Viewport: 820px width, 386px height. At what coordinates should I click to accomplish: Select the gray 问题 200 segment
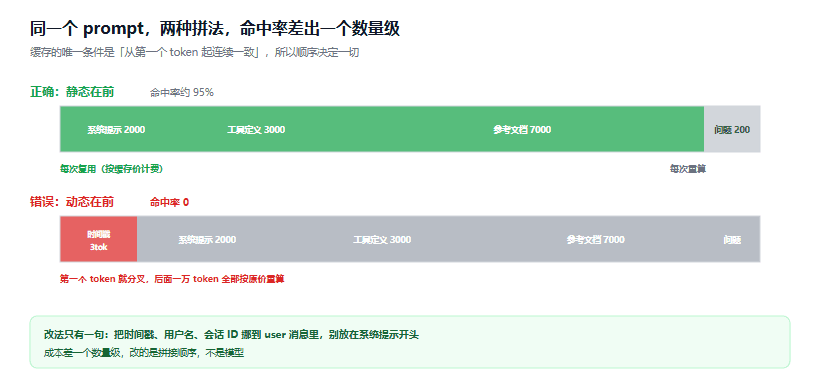click(x=732, y=129)
